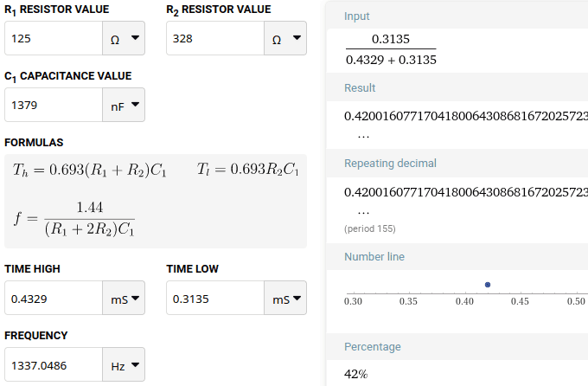This screenshot has width=588, height=386.
Task: Click the R2 resistor value field 328
Action: coord(215,38)
